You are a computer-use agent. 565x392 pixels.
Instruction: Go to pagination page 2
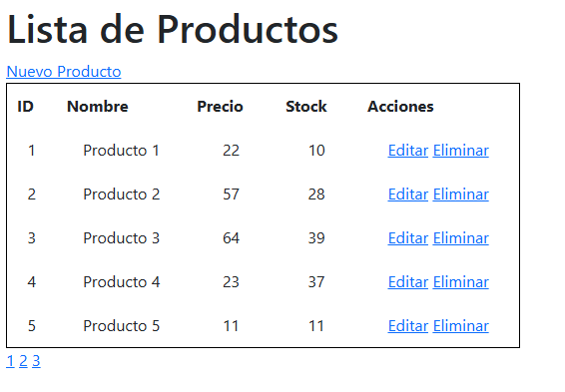tap(23, 361)
